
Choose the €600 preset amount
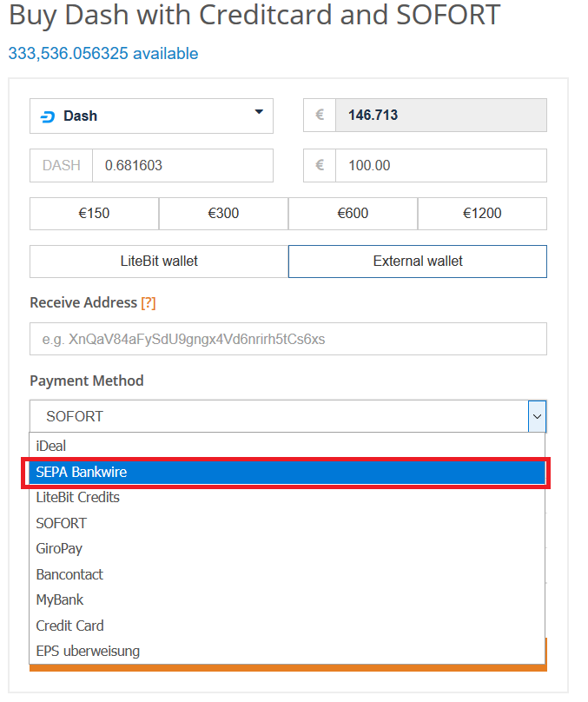point(353,214)
